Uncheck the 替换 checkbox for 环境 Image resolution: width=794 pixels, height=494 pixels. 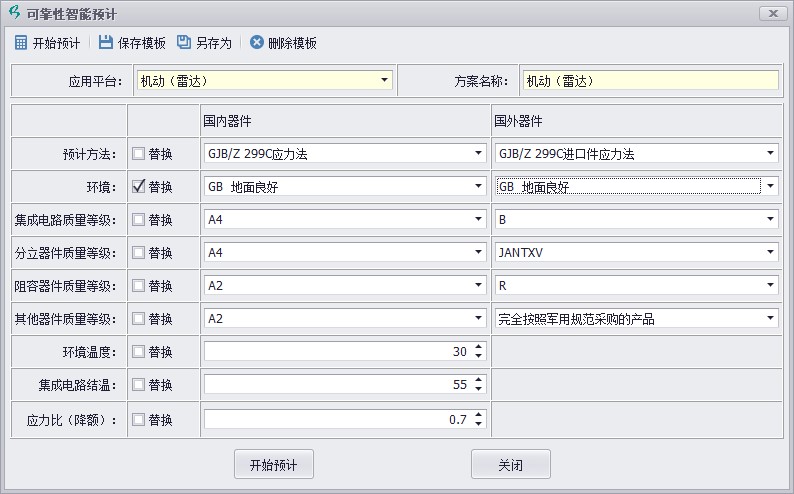[x=139, y=187]
